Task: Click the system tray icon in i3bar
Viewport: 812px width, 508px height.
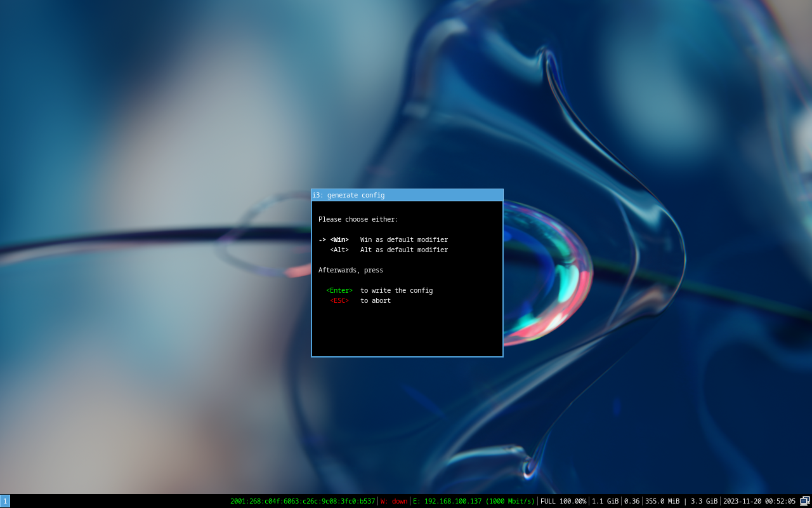Action: coord(805,501)
